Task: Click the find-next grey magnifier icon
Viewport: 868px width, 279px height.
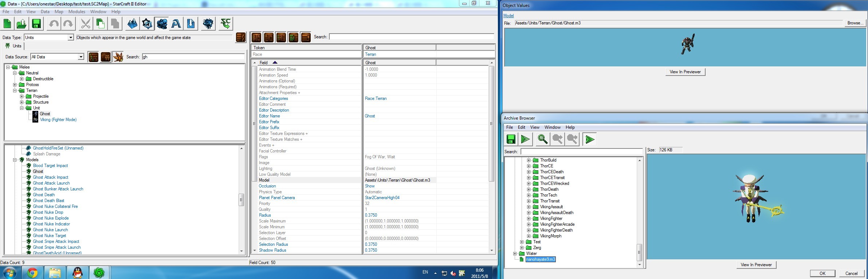Action: pos(558,139)
